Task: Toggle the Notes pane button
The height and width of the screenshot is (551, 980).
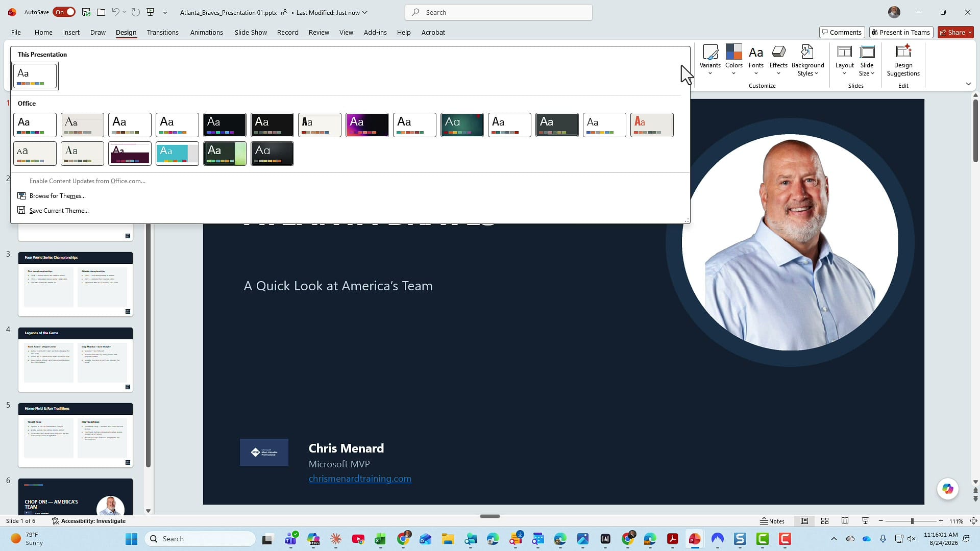Action: 772,521
